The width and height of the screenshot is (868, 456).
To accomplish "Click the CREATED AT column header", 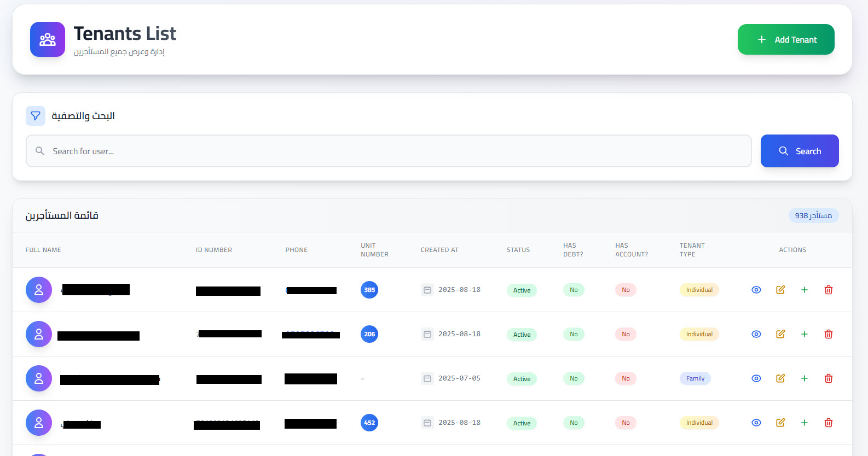I will [x=439, y=250].
